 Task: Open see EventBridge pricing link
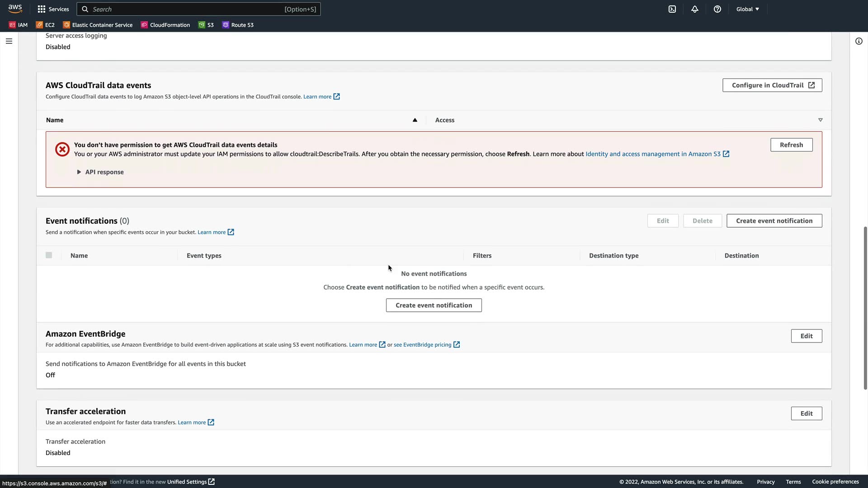tap(422, 345)
